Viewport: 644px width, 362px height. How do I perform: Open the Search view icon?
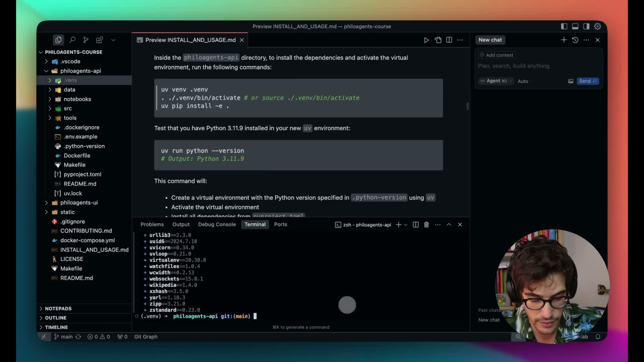pos(72,40)
